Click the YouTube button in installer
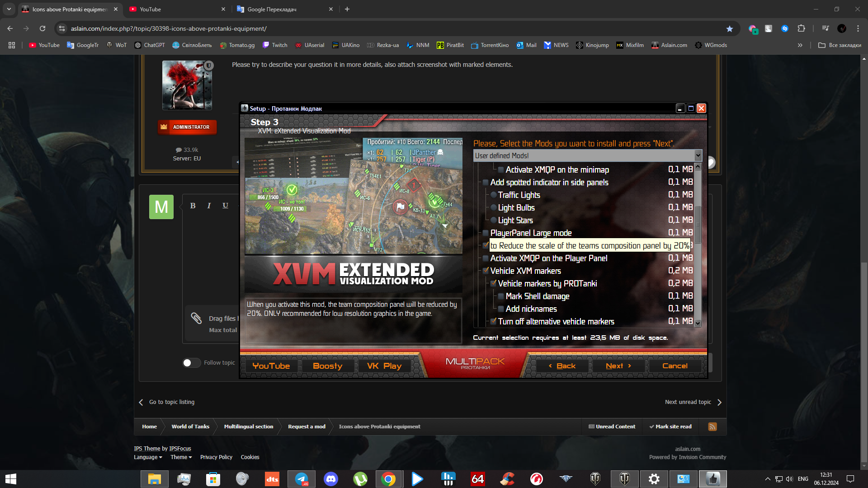This screenshot has height=488, width=868. [271, 366]
